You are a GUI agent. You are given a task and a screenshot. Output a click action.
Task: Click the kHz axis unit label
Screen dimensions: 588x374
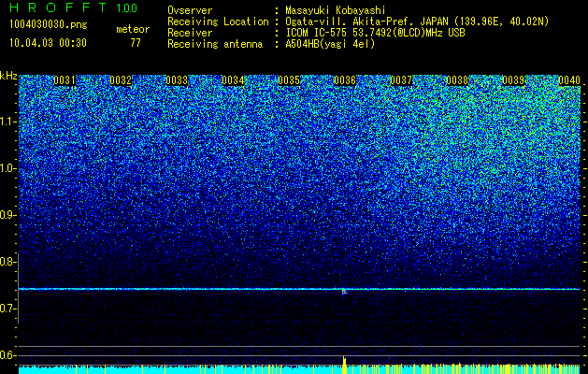click(x=8, y=76)
